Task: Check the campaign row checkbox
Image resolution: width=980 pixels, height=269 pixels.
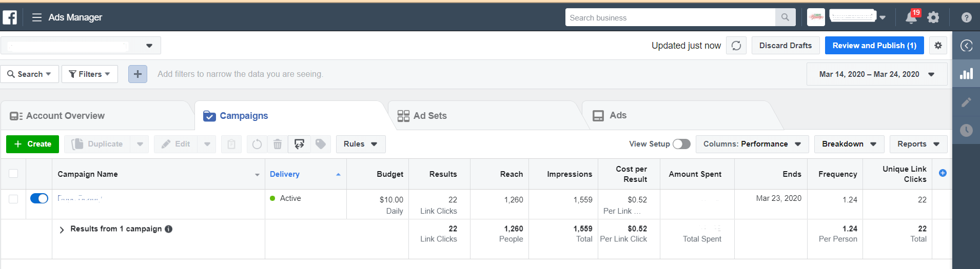Action: (x=13, y=199)
